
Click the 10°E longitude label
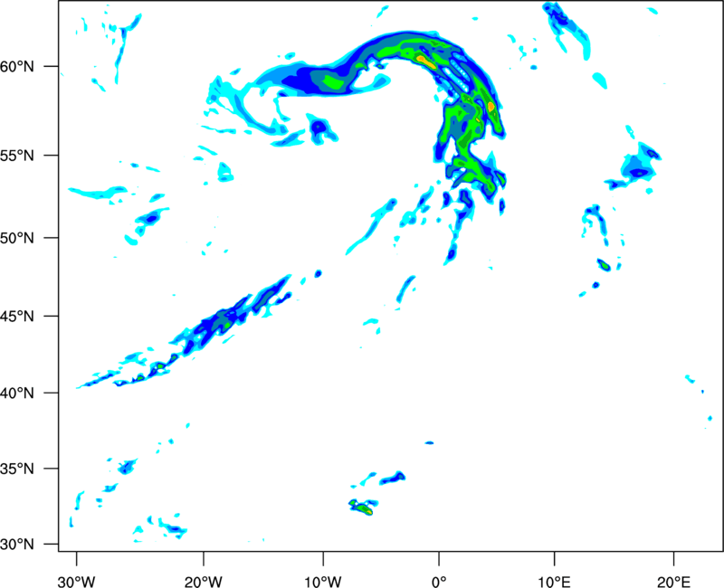point(554,582)
